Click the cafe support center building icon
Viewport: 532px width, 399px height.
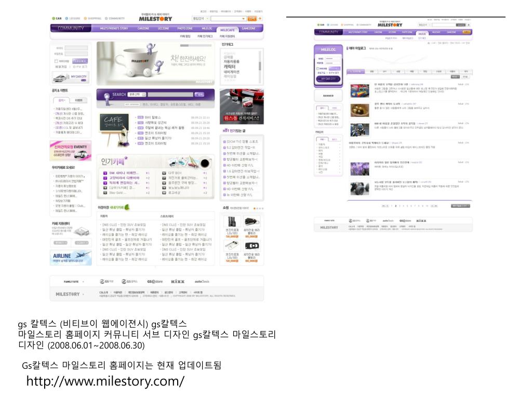click(x=82, y=232)
